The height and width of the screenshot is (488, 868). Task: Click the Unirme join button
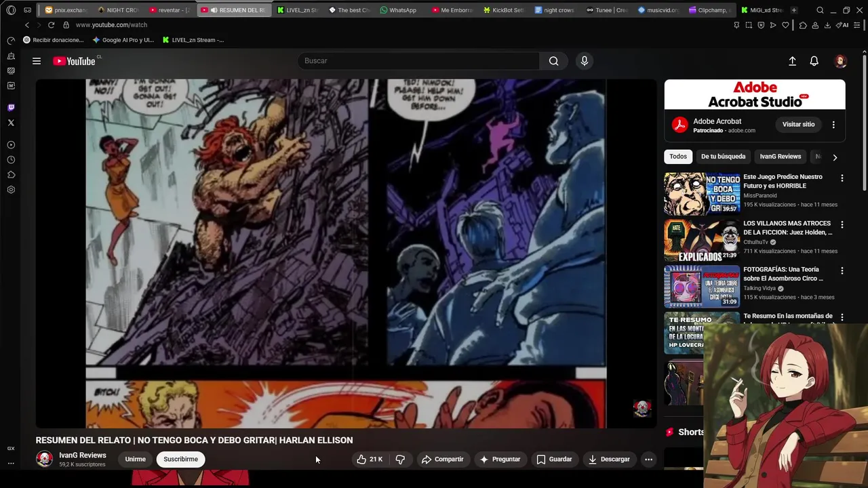[x=135, y=460]
